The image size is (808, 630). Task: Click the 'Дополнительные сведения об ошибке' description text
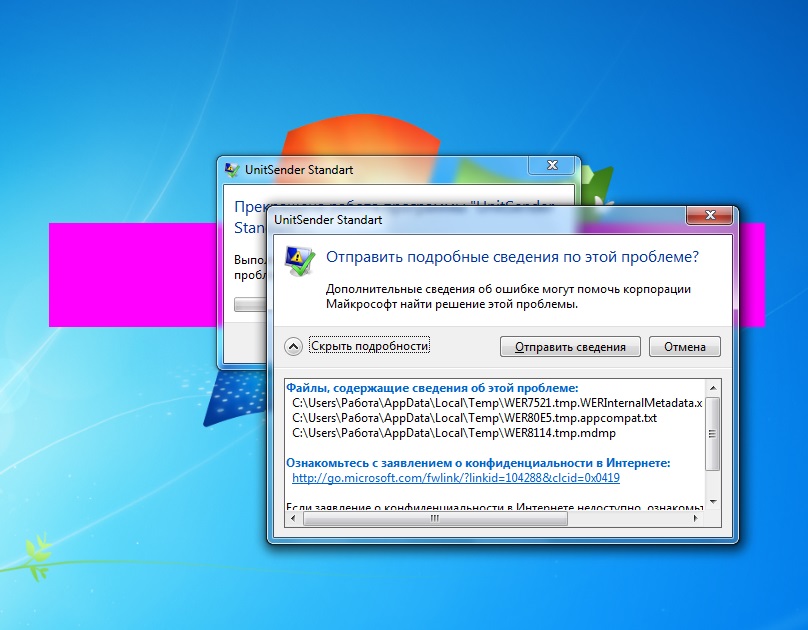click(x=508, y=296)
